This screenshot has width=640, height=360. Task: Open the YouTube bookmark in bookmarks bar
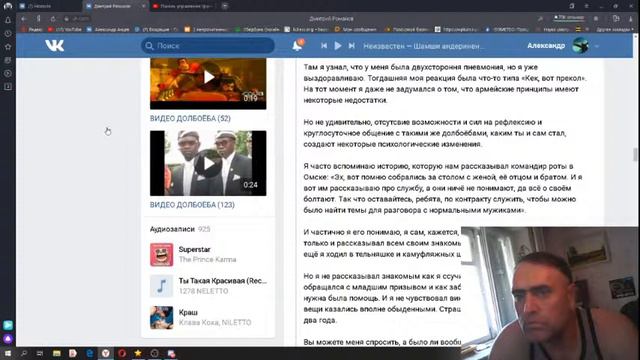(x=65, y=29)
